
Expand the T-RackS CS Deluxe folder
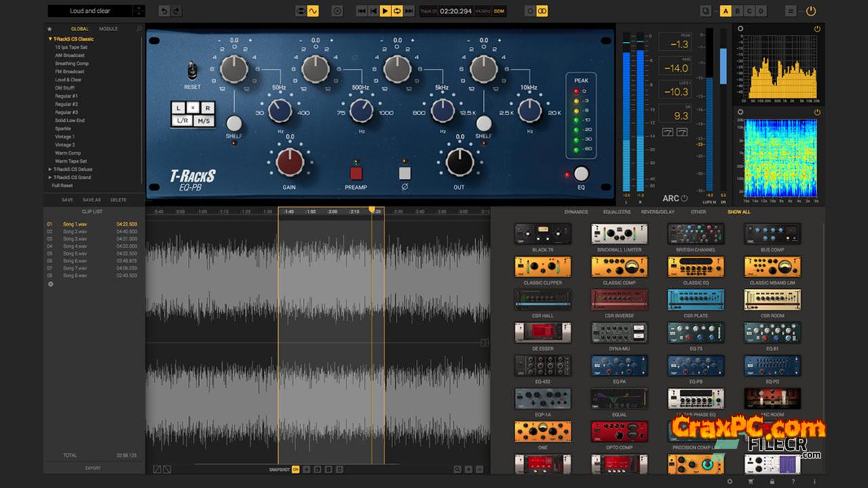50,169
